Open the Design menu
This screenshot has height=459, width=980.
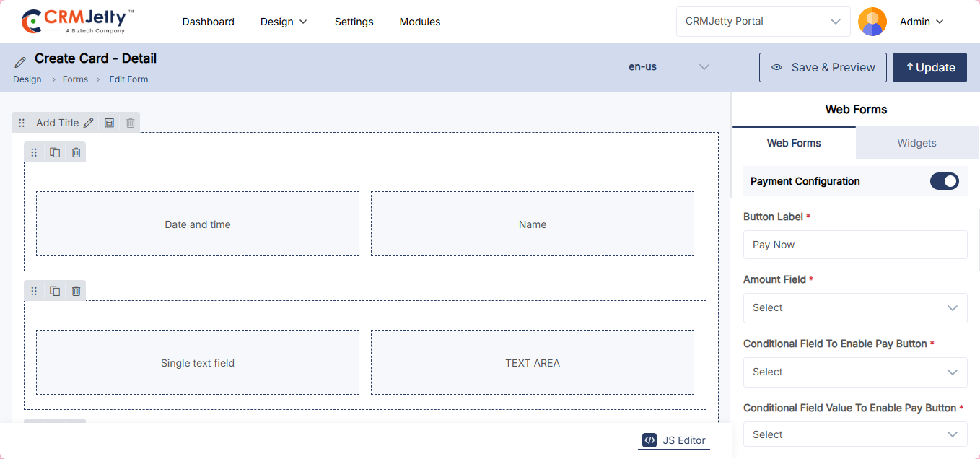click(284, 22)
